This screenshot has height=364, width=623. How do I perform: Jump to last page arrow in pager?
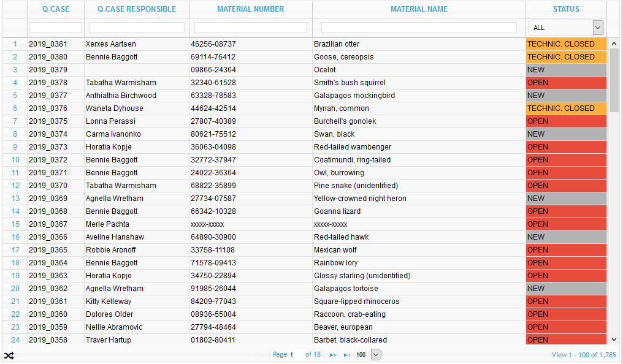coord(347,355)
